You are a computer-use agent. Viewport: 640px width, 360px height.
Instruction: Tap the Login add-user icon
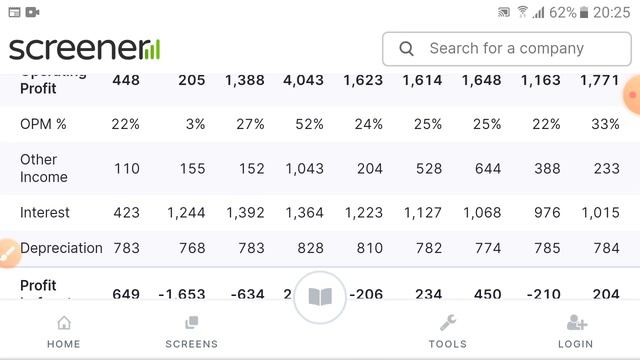tap(576, 322)
